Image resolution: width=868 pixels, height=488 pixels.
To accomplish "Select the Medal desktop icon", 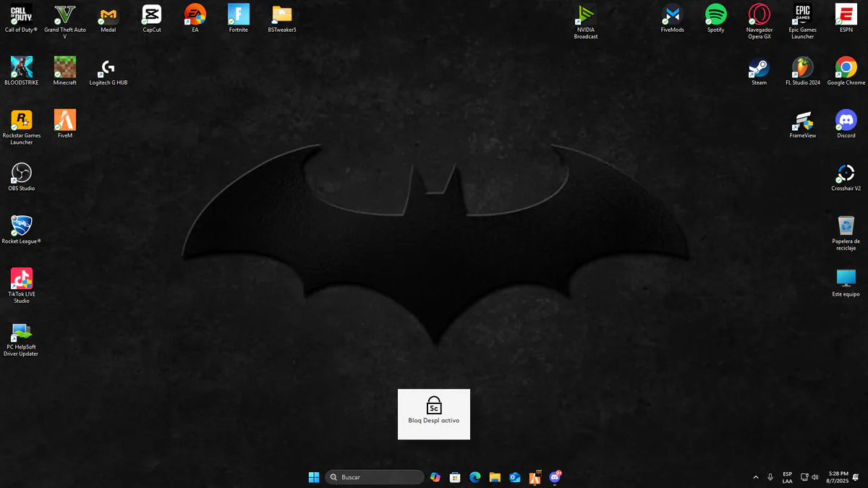I will (x=109, y=18).
